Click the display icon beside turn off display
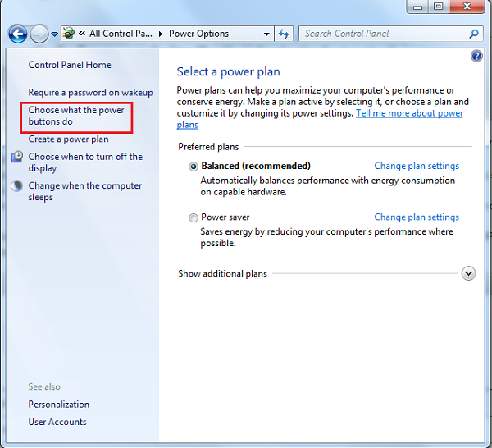 [x=17, y=157]
